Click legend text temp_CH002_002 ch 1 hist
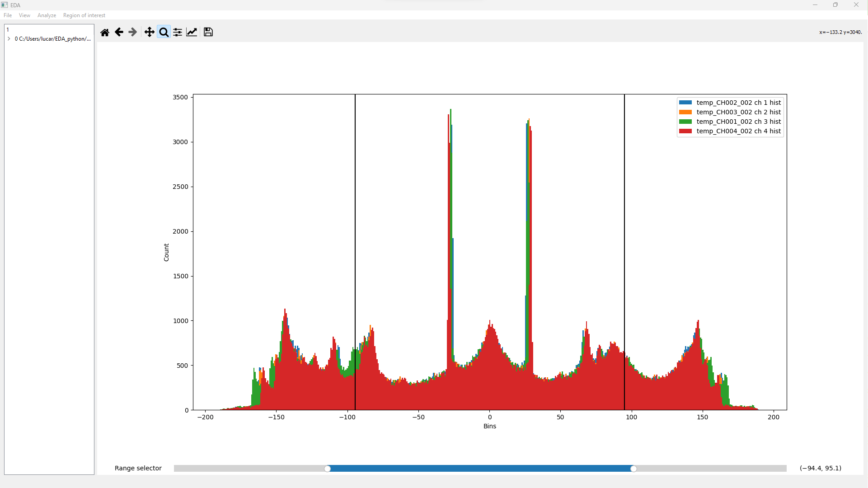Screen dimensions: 868x488 tap(739, 103)
